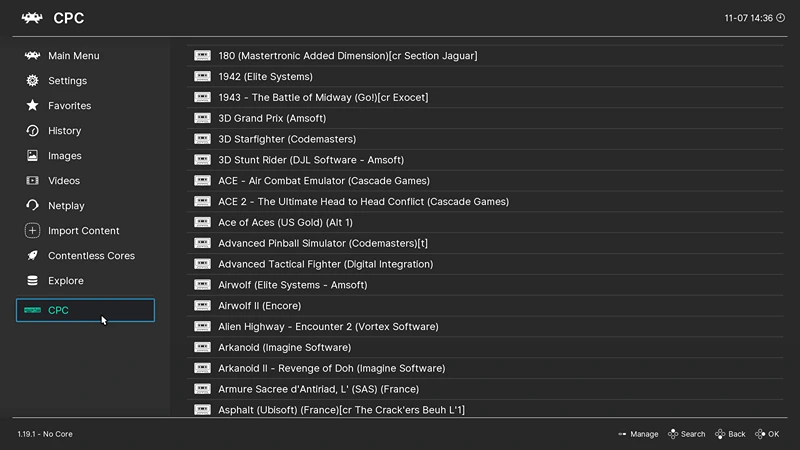Click the OK button in footer
Screen dimensions: 800x450
pos(767,434)
